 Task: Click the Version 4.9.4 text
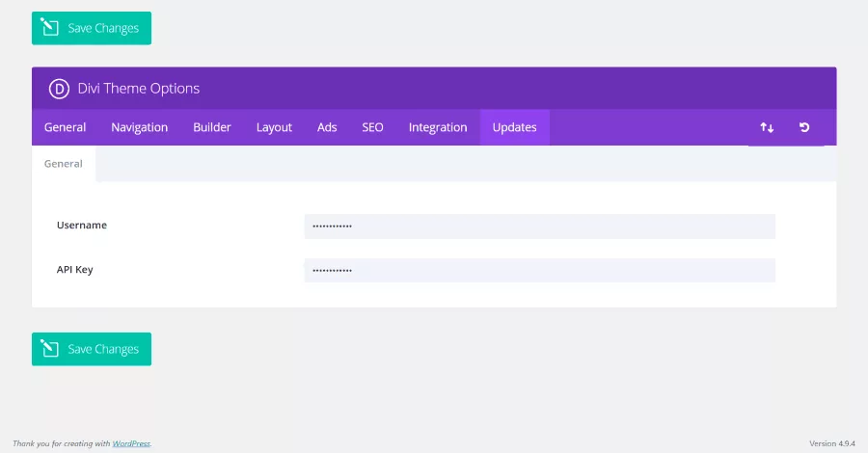point(832,443)
